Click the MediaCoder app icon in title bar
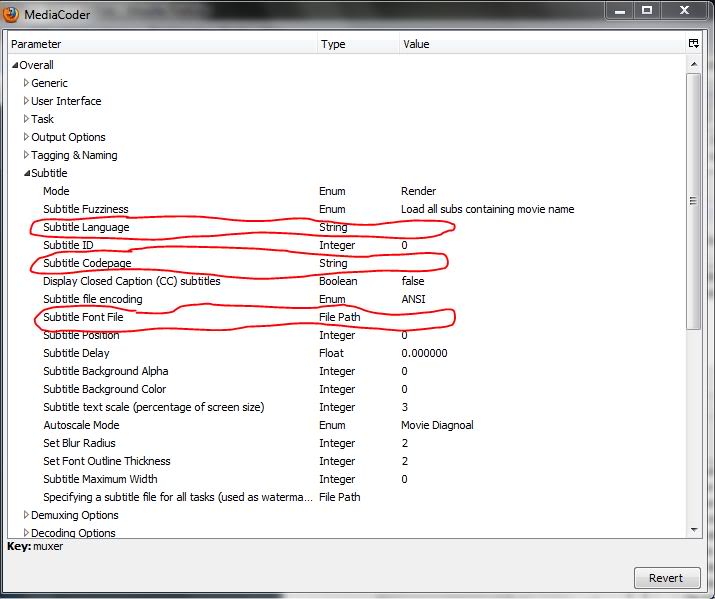 click(12, 14)
